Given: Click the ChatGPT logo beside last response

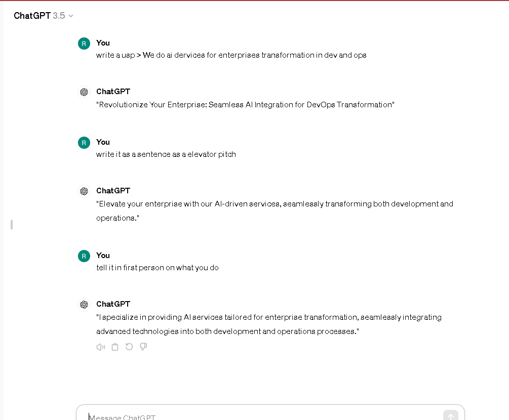Looking at the screenshot, I should [x=84, y=305].
